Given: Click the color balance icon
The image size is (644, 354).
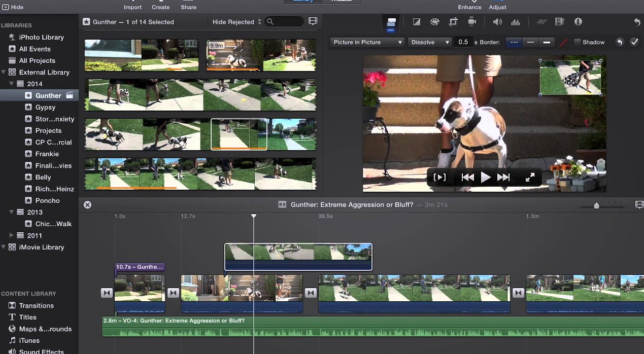Looking at the screenshot, I should coord(416,22).
